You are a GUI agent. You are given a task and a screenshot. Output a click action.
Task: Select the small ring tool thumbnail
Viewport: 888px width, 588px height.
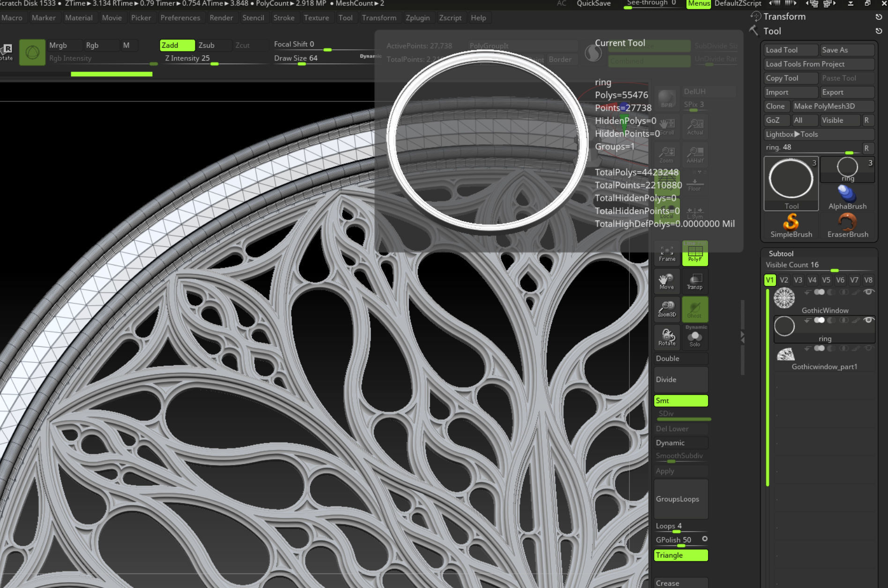coord(847,169)
